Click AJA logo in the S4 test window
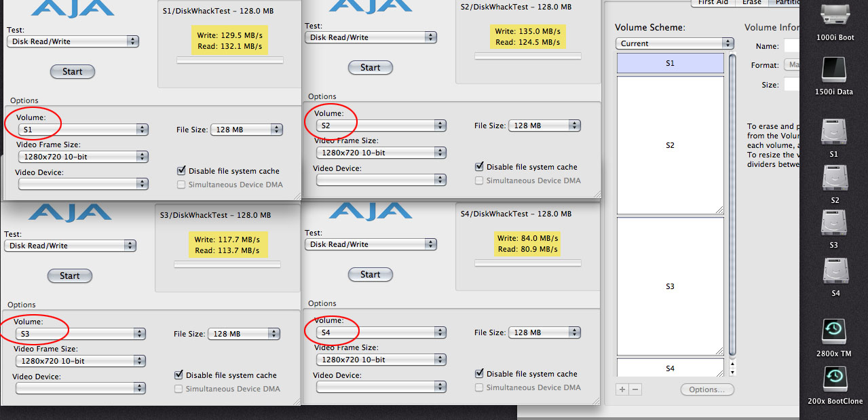 [x=370, y=210]
